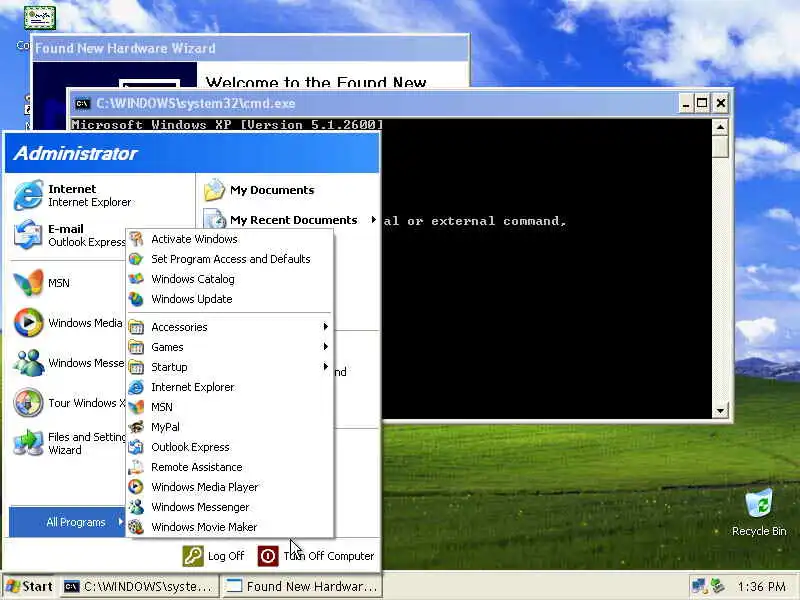Launch Windows Update from All Programs
800x600 pixels.
[x=230, y=299]
